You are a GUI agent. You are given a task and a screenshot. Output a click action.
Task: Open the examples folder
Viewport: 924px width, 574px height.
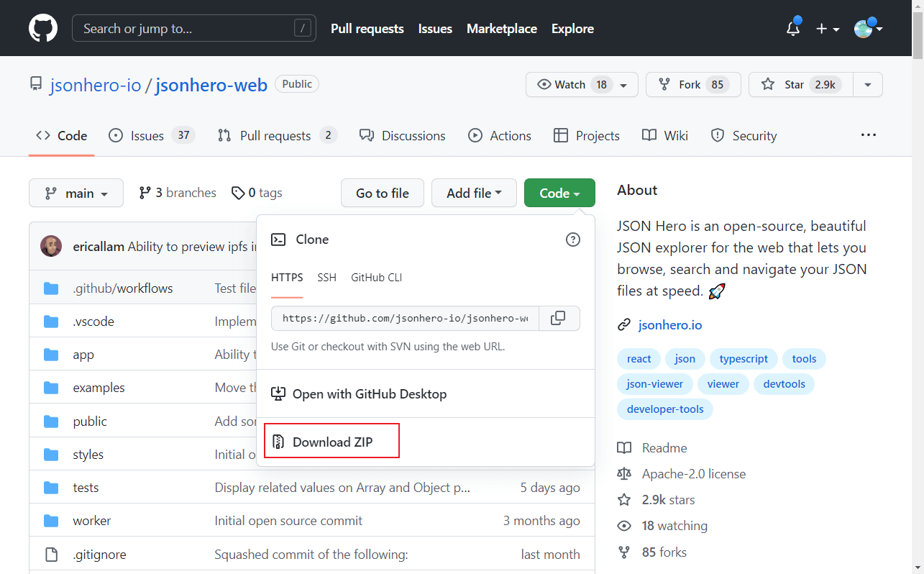point(99,387)
